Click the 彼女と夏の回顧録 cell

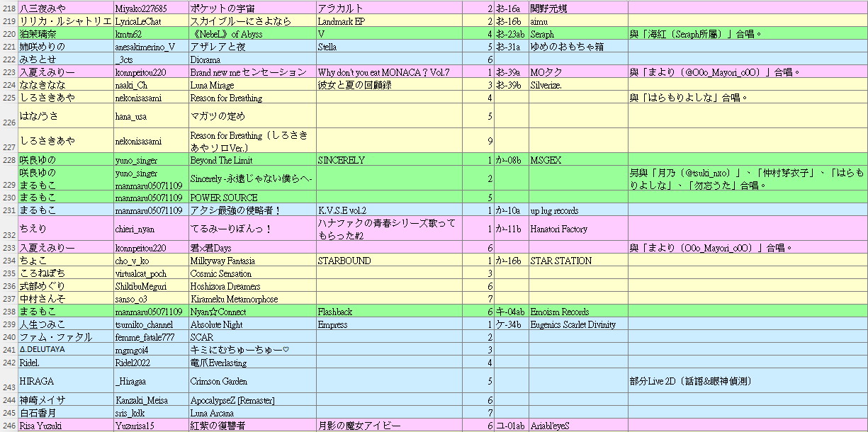click(389, 85)
